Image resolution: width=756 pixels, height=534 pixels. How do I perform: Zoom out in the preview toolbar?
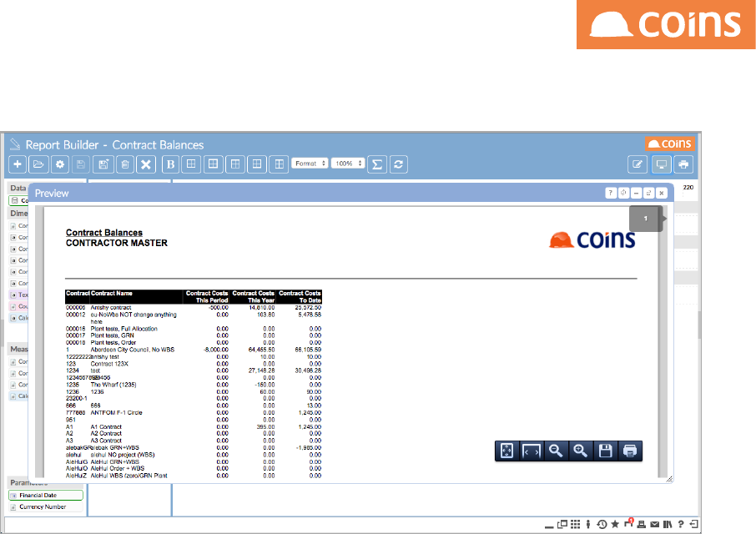coord(556,451)
